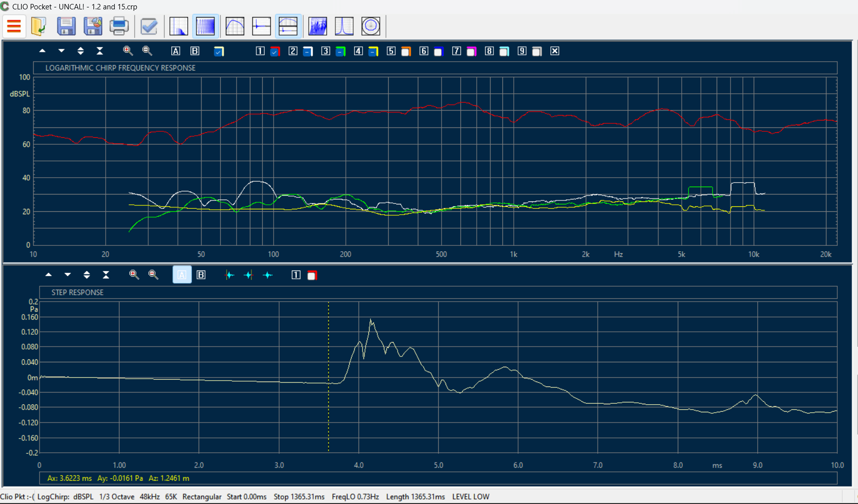Select marker A in frequency graph toolbar
Viewport: 858px width, 504px height.
coord(176,51)
